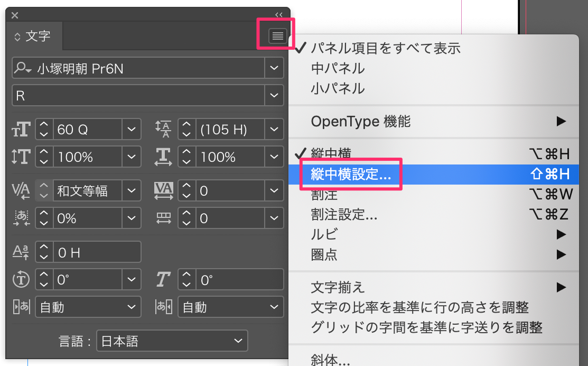
Task: Click the font style field R
Action: tap(138, 95)
